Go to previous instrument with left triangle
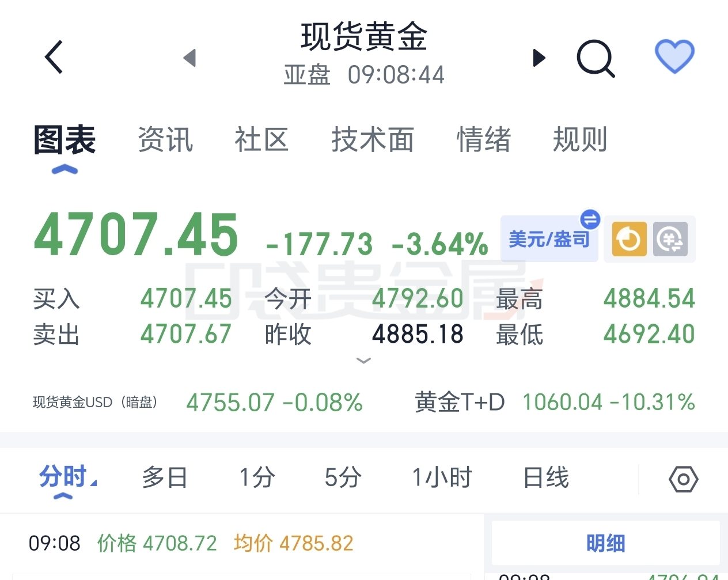The image size is (728, 580). coord(189,58)
